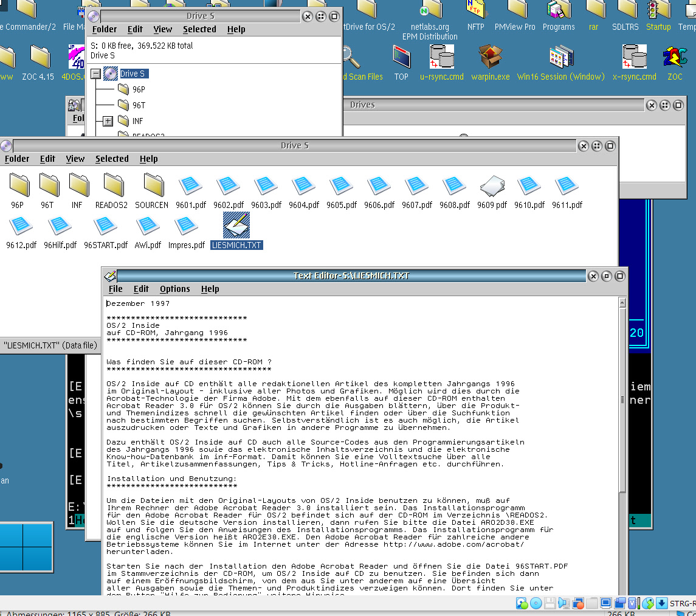Image resolution: width=696 pixels, height=616 pixels.
Task: Click the "LIESMICH.TXT" (Data file) status text
Action: tap(50, 345)
